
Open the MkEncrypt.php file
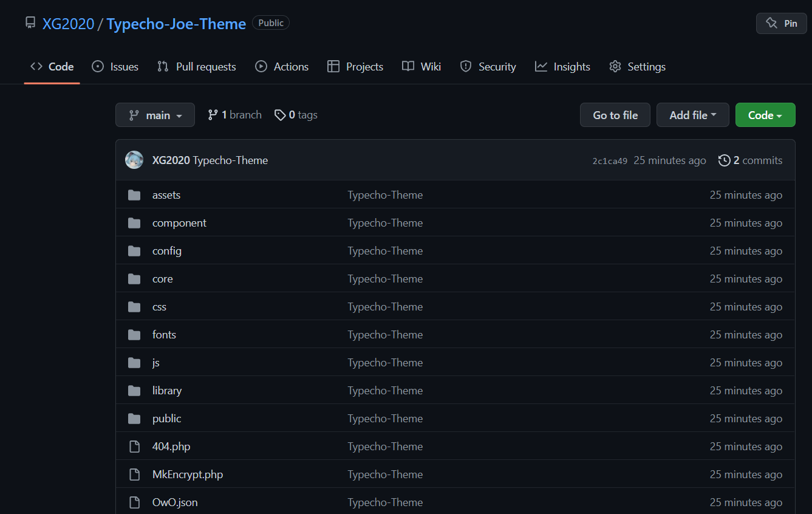(188, 475)
